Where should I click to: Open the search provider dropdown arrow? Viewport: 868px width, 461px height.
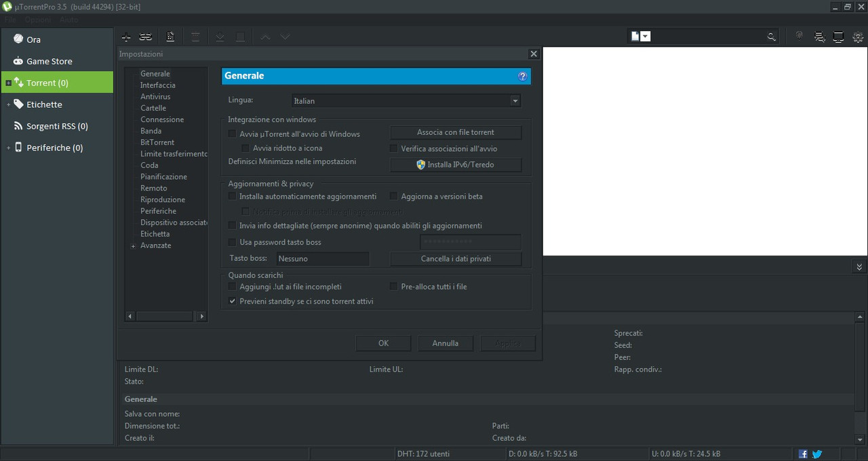[x=646, y=37]
